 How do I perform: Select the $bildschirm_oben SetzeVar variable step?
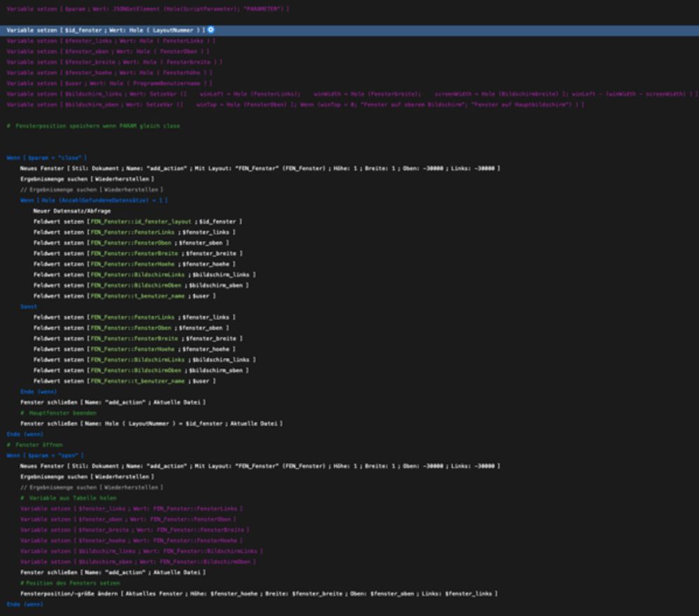point(295,105)
